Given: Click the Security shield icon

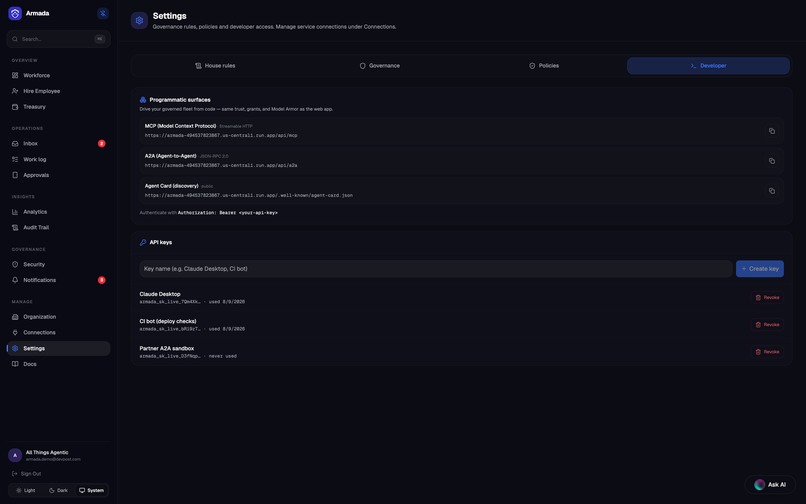Looking at the screenshot, I should [15, 264].
